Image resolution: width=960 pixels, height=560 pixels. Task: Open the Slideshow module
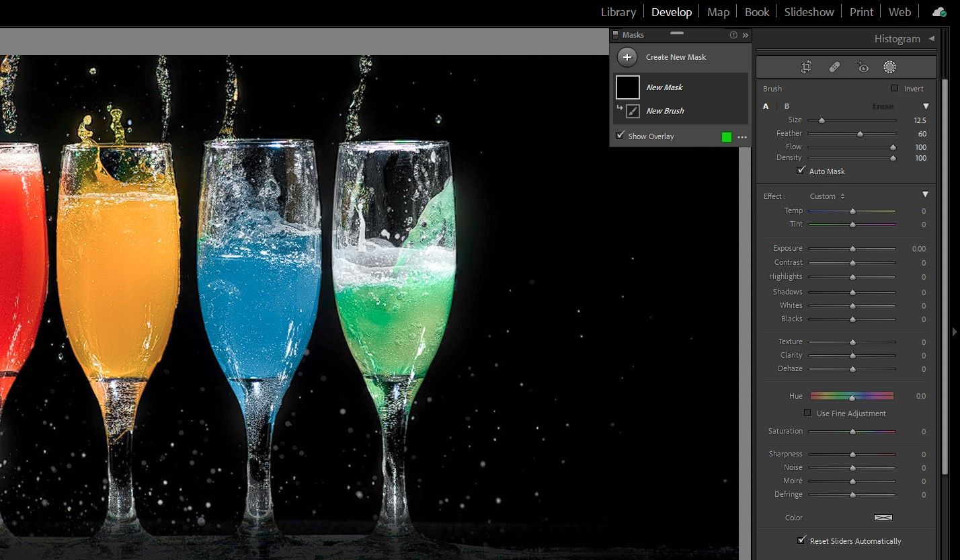(809, 12)
